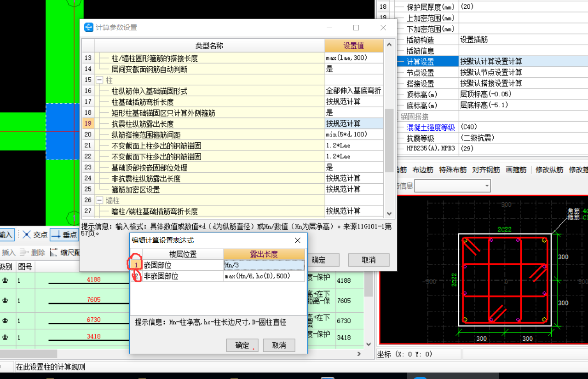Click the 对齐钢筋 toolbar command
This screenshot has width=588, height=379.
(x=486, y=170)
